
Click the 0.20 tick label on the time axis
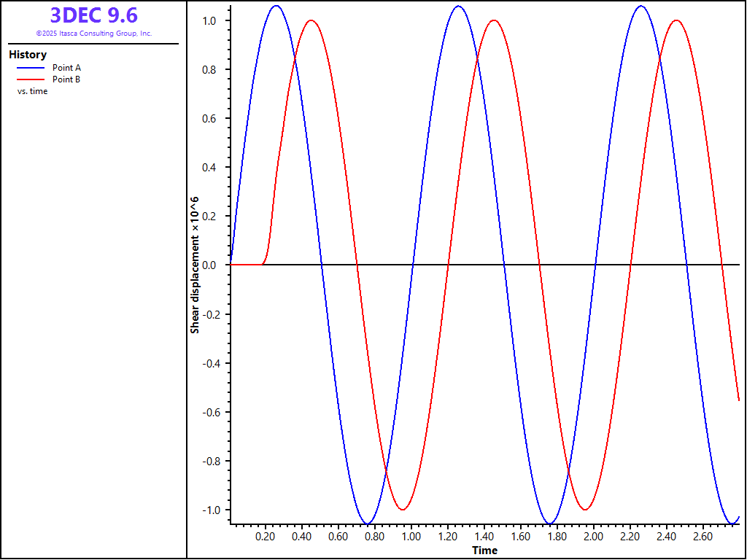coord(266,537)
